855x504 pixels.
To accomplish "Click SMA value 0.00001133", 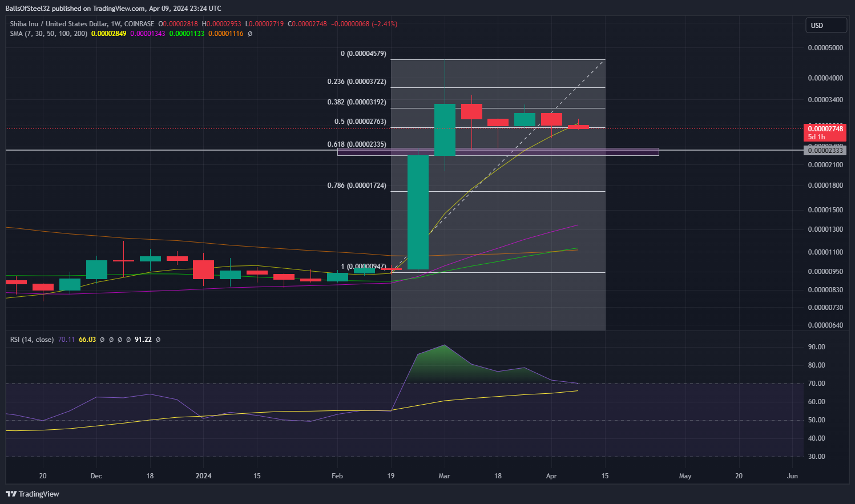I will (187, 34).
